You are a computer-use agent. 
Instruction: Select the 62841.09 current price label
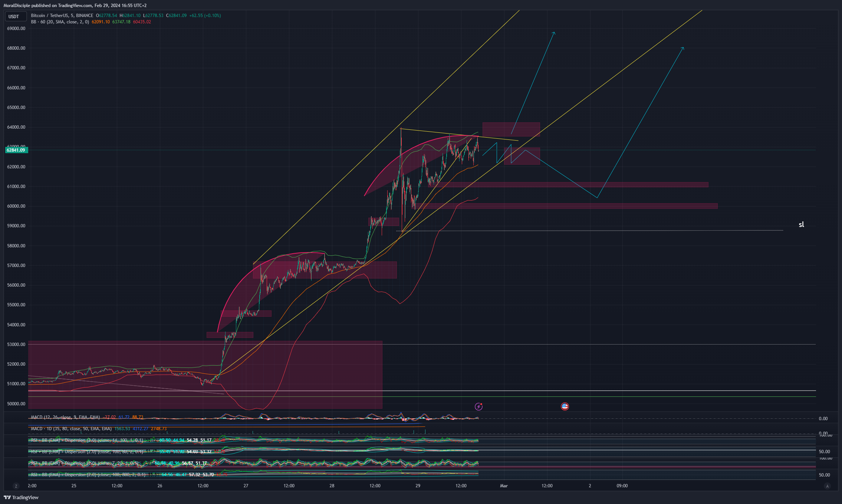(x=16, y=150)
